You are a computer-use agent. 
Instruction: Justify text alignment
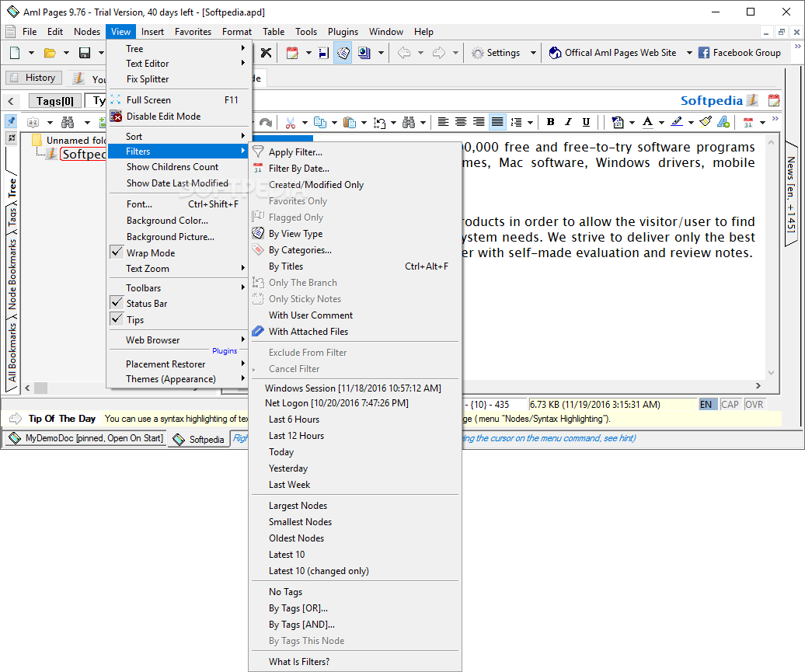497,122
